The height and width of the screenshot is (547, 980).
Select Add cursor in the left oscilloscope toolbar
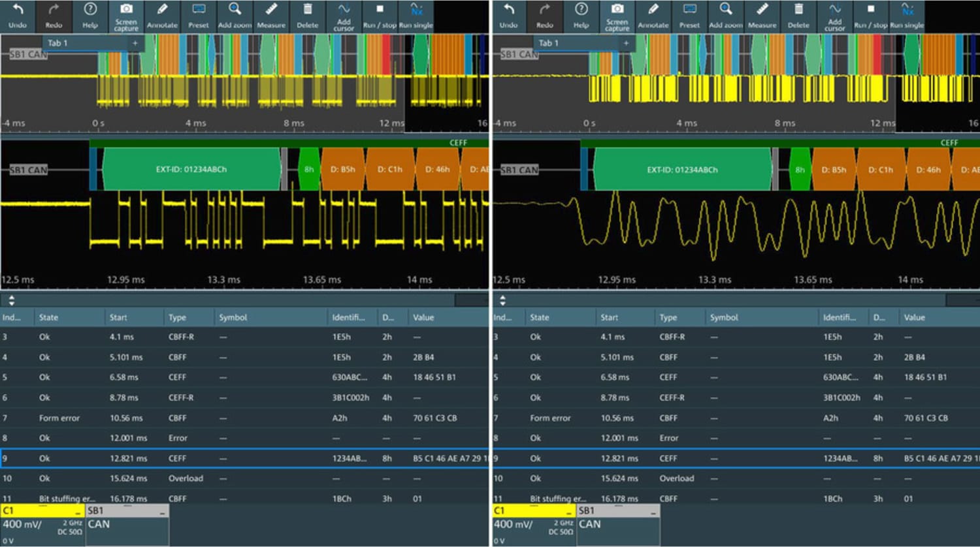click(344, 16)
